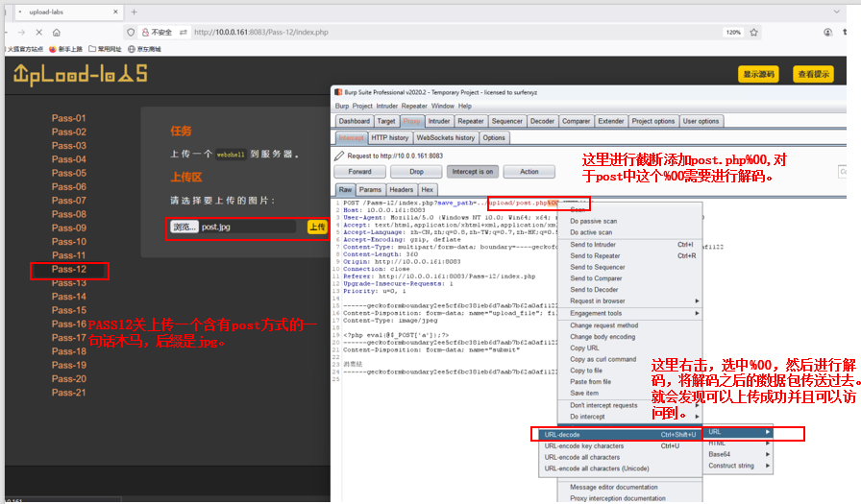
Task: Open Message editor documentation entry
Action: (629, 487)
